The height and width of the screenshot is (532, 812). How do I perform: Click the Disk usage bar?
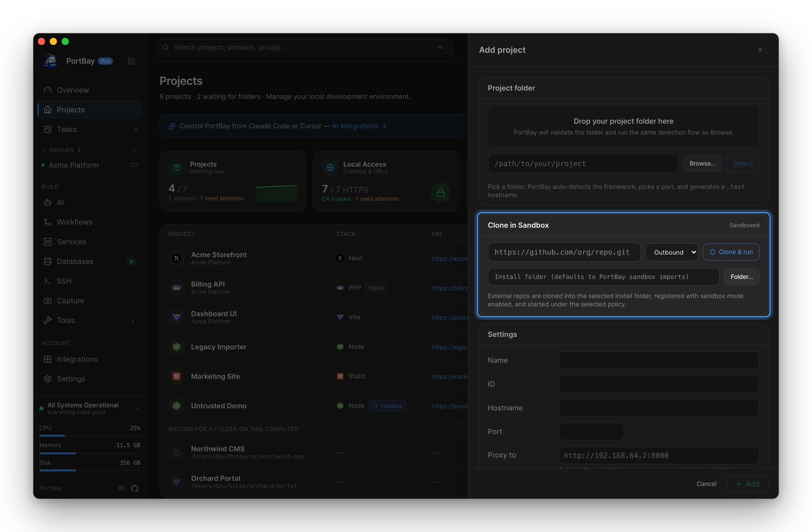[90, 471]
